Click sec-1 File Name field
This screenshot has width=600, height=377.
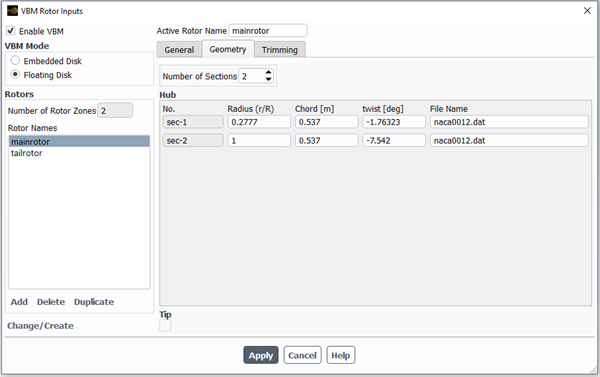(509, 122)
